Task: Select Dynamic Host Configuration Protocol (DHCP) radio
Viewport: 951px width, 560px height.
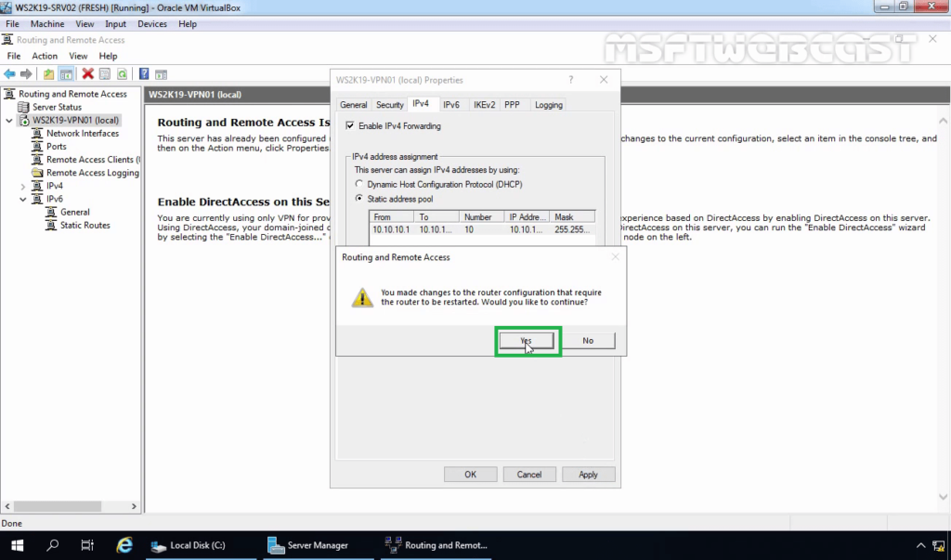Action: [359, 184]
